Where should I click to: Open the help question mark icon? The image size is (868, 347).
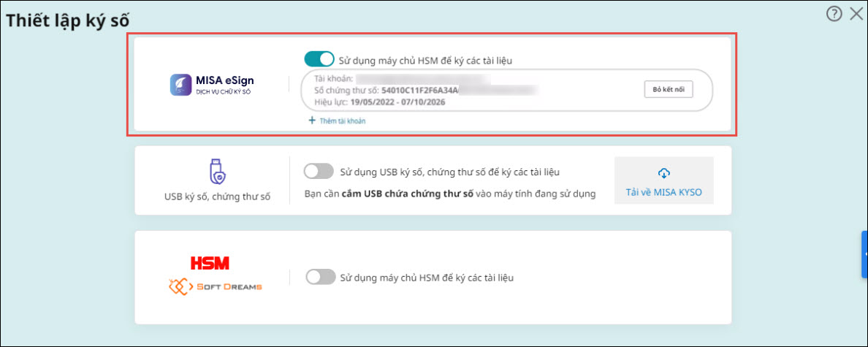pyautogui.click(x=834, y=13)
